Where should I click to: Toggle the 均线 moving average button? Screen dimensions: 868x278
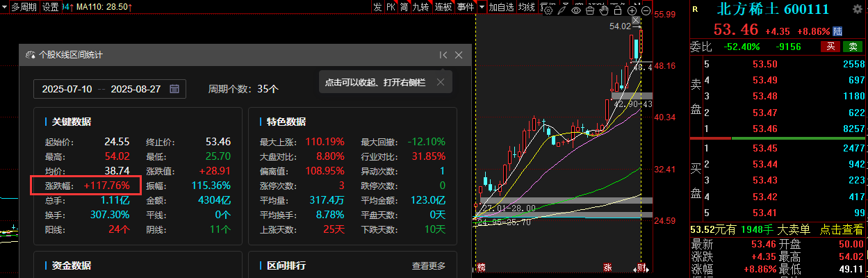527,7
